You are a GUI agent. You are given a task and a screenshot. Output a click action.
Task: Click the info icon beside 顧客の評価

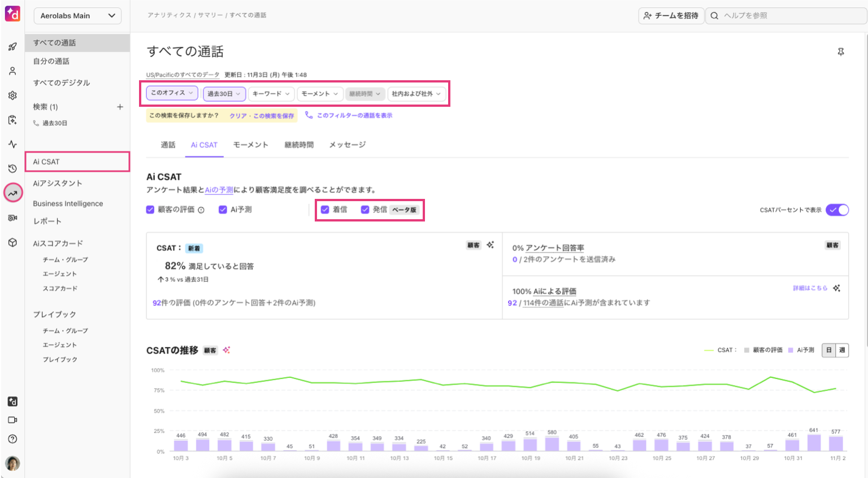tap(201, 210)
